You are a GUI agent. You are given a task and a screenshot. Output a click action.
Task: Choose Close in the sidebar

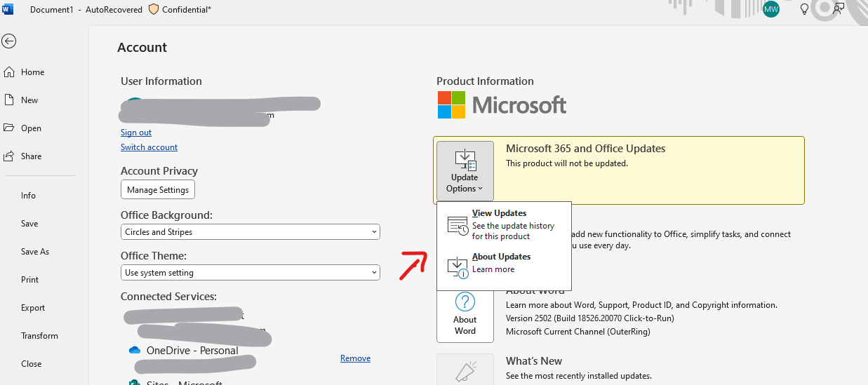[x=31, y=364]
